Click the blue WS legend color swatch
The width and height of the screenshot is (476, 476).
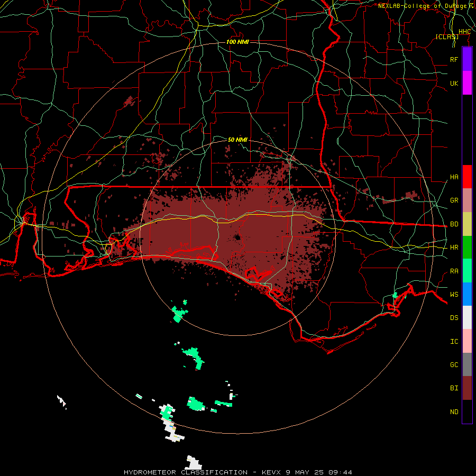(467, 294)
